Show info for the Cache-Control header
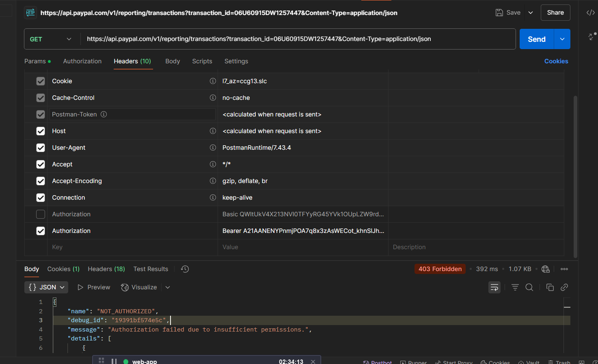598x364 pixels. point(213,98)
